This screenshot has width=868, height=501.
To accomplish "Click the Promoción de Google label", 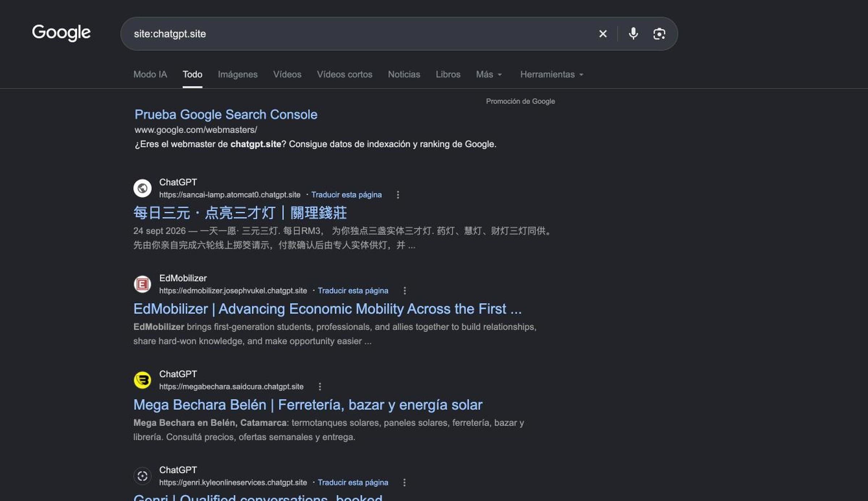I will (520, 101).
